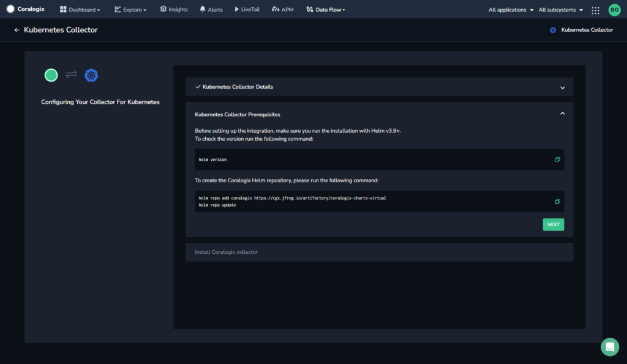627x364 pixels.
Task: Collapse Kubernetes Collector Prerequisites section
Action: [563, 113]
